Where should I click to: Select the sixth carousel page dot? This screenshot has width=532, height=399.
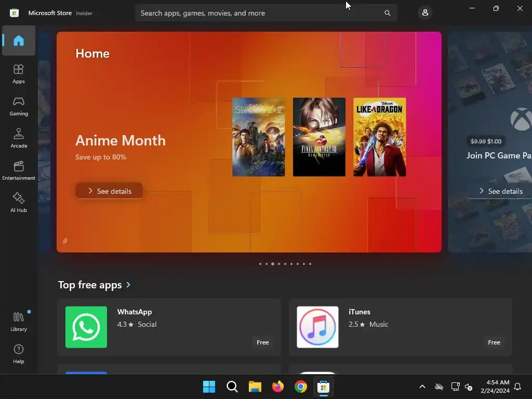(x=291, y=264)
